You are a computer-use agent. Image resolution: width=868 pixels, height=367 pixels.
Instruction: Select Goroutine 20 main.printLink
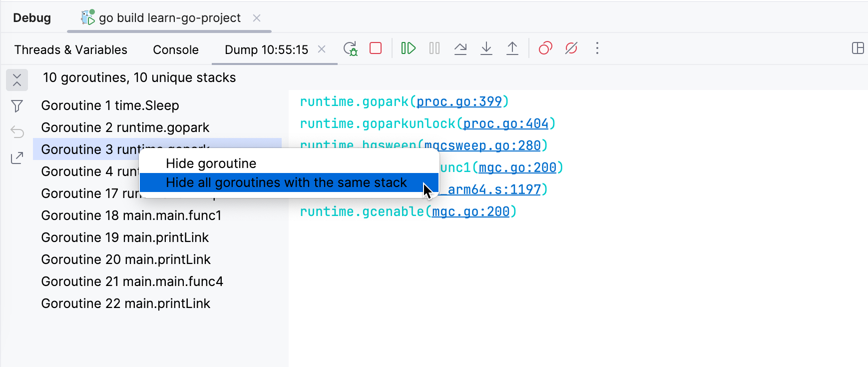click(x=157, y=259)
